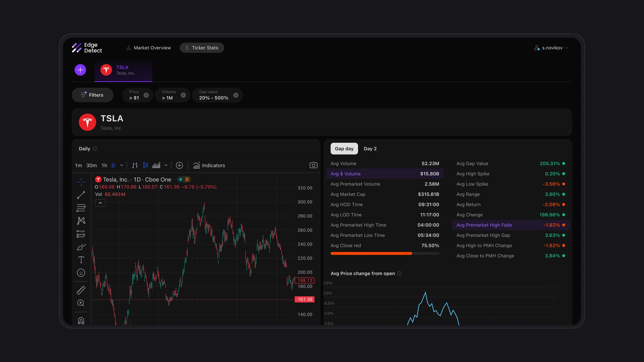Select the area chart style icon
The height and width of the screenshot is (362, 644).
pyautogui.click(x=156, y=165)
